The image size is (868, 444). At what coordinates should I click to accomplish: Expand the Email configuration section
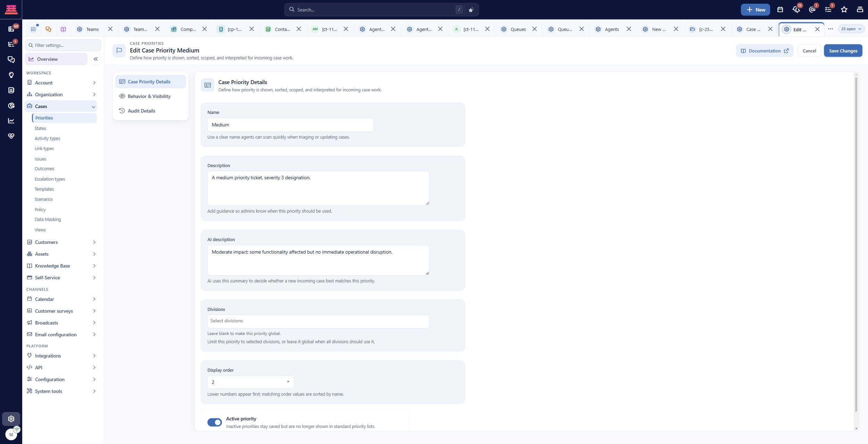pos(61,335)
